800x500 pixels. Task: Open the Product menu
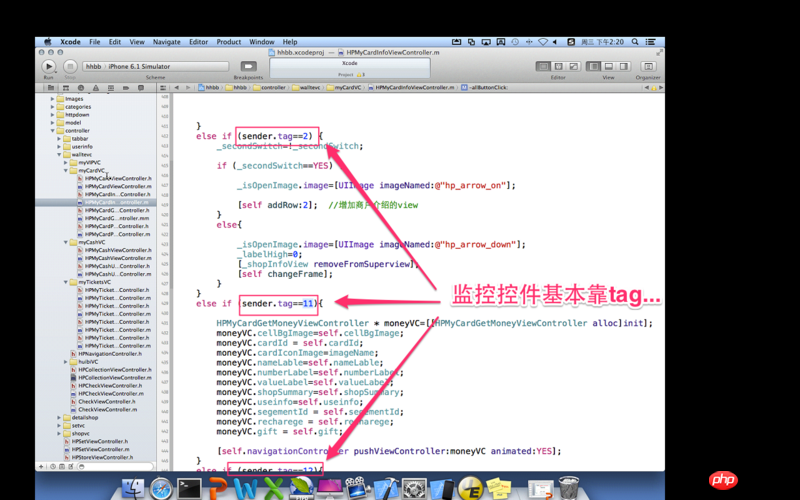[x=229, y=42]
